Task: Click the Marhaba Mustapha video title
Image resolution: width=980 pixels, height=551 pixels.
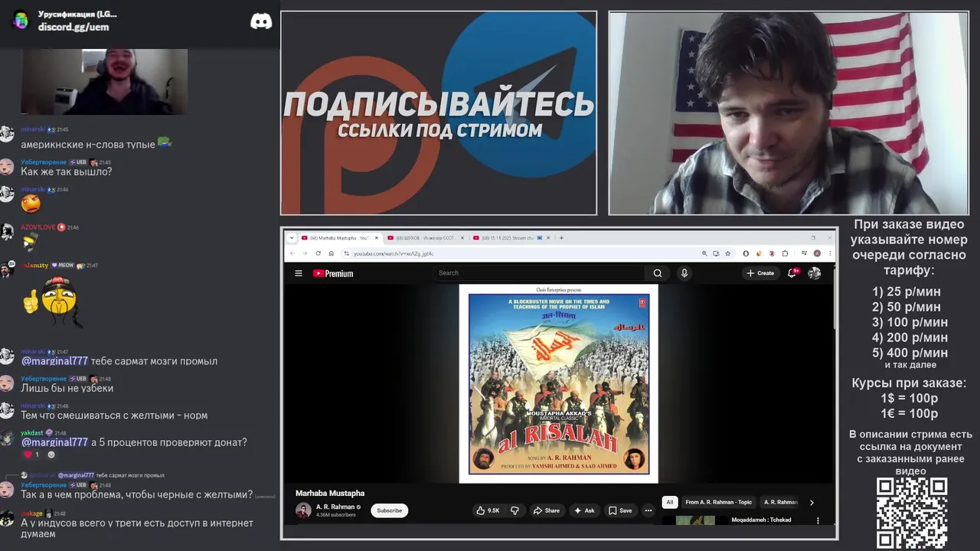Action: point(330,493)
